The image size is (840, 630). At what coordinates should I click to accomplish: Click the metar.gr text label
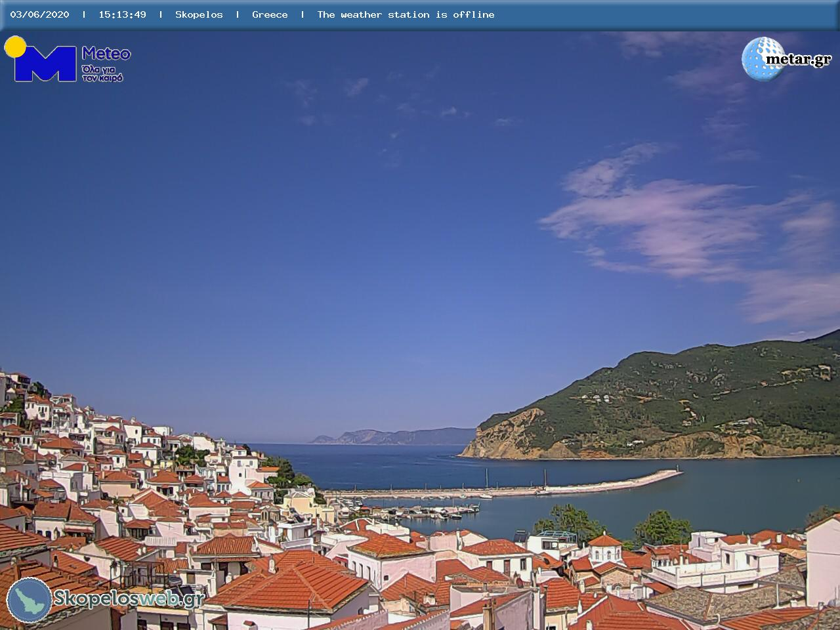point(799,60)
